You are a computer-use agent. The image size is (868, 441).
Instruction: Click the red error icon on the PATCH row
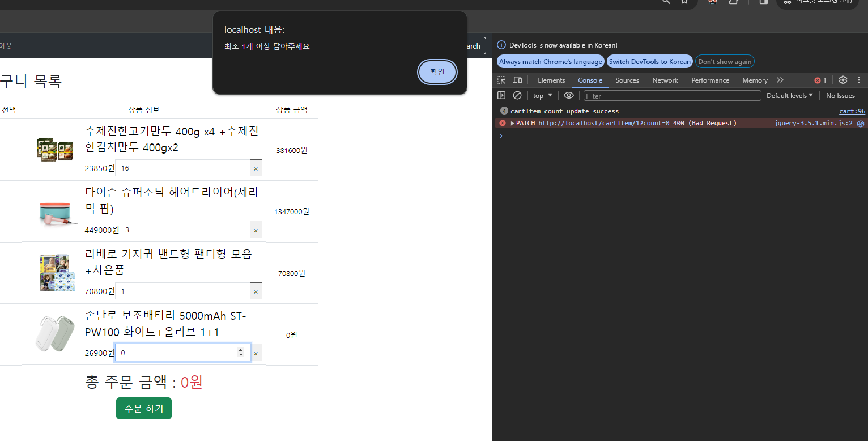(502, 123)
